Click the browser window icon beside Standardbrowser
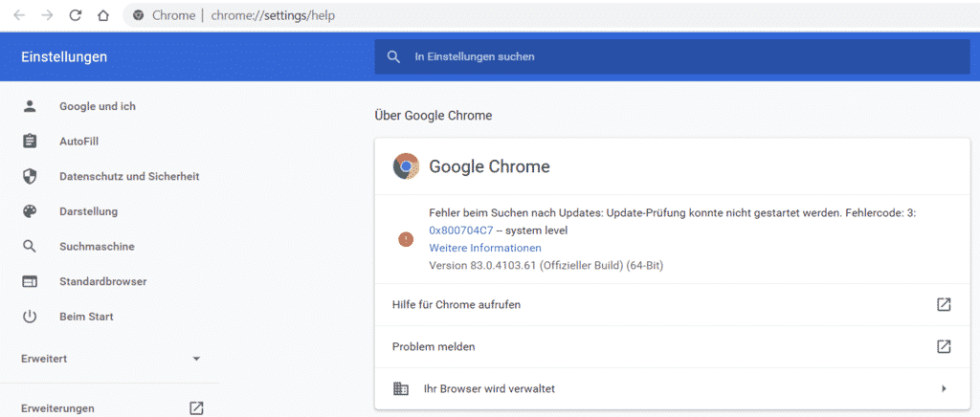980x417 pixels. tap(30, 281)
